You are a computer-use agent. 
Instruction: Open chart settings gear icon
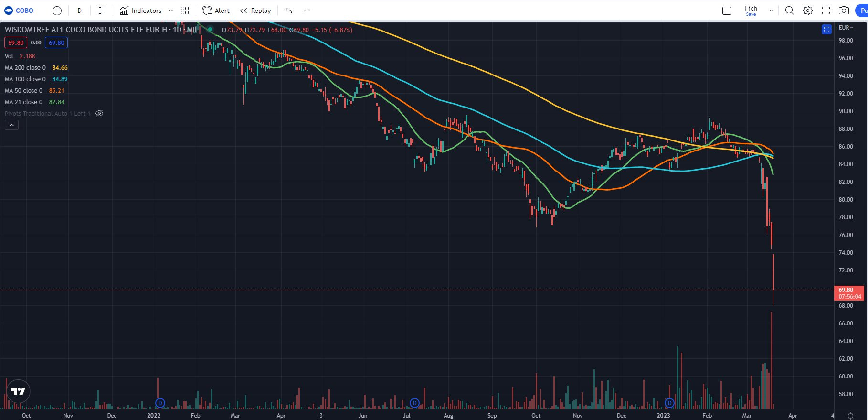pos(808,11)
